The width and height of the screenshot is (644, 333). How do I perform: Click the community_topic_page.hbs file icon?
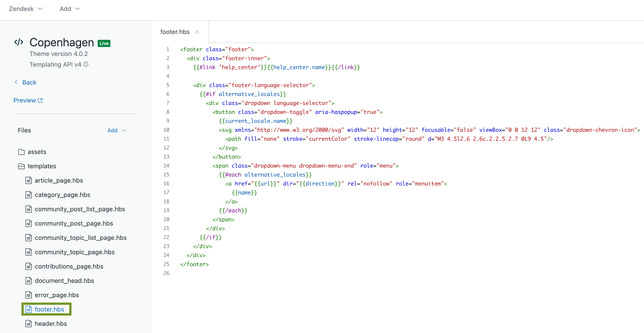[x=29, y=252]
